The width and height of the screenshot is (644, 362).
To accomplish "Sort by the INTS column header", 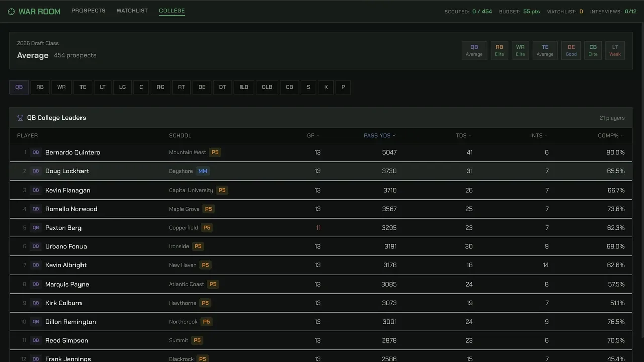I will point(539,136).
